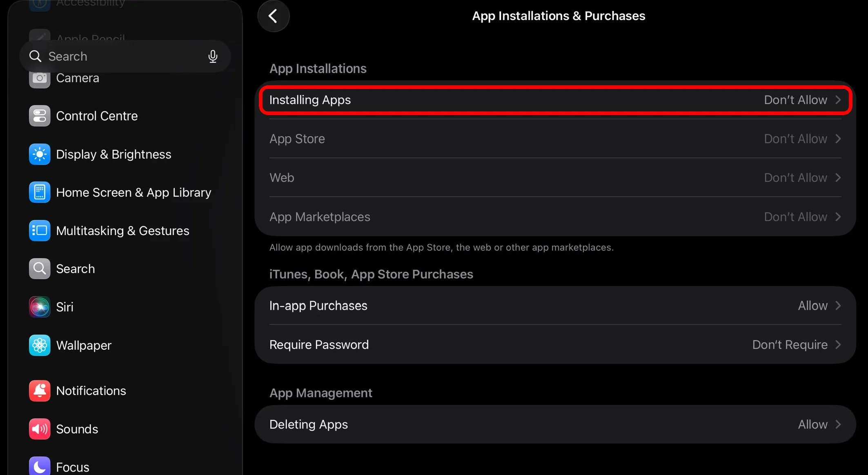868x475 pixels.
Task: Tap Allow value beside Deleting Apps
Action: 812,424
